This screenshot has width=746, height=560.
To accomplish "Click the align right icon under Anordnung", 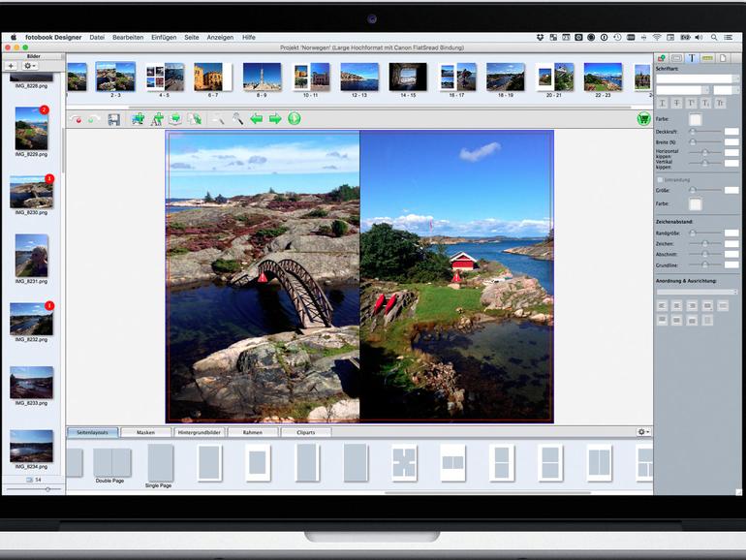I will [692, 305].
